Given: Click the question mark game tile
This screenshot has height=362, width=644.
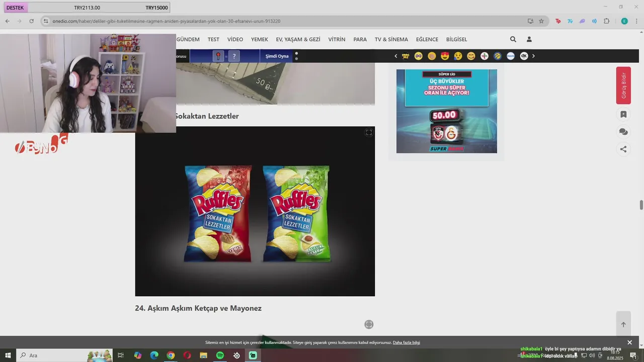Looking at the screenshot, I should click(x=234, y=56).
